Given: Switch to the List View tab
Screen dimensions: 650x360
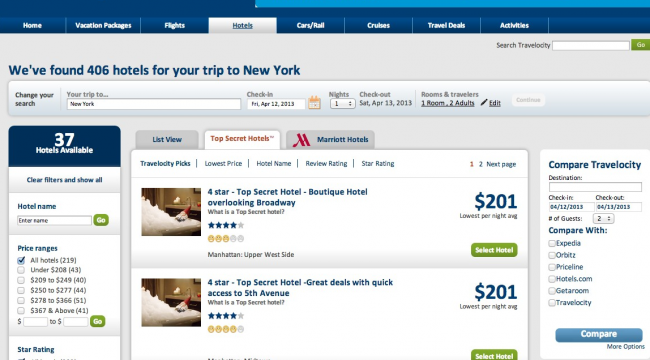Looking at the screenshot, I should coord(167,140).
